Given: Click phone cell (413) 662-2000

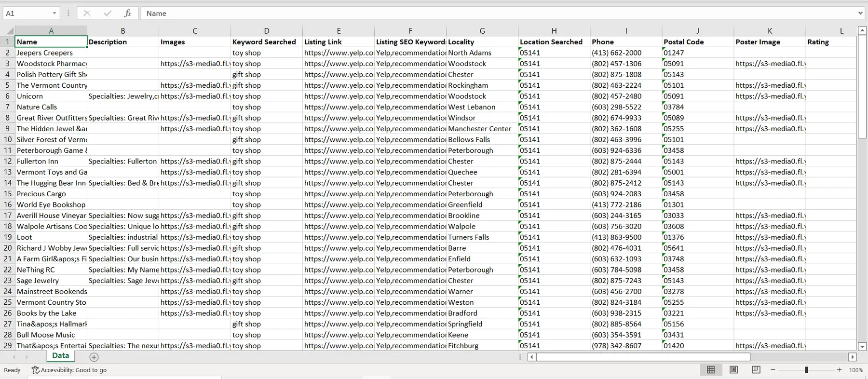Looking at the screenshot, I should [626, 53].
